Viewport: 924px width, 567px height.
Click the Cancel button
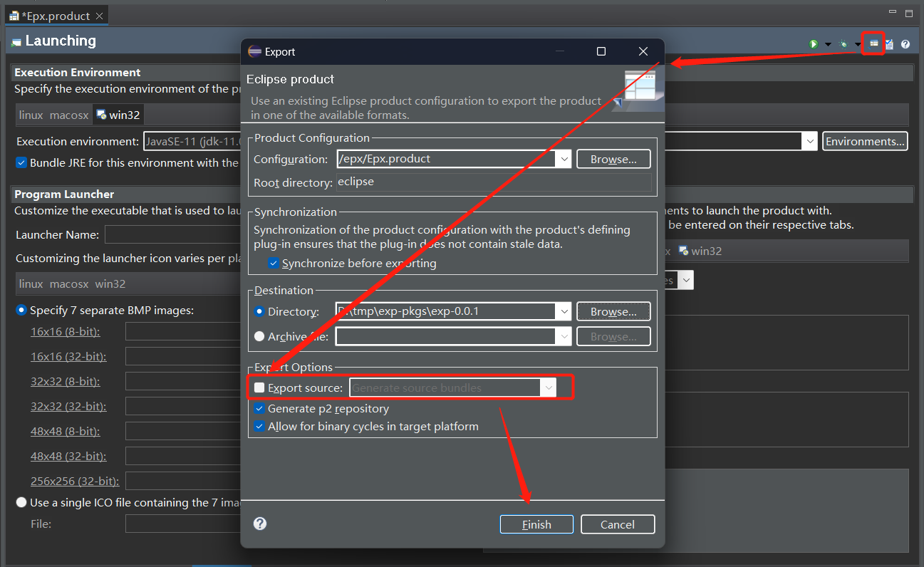coord(618,524)
